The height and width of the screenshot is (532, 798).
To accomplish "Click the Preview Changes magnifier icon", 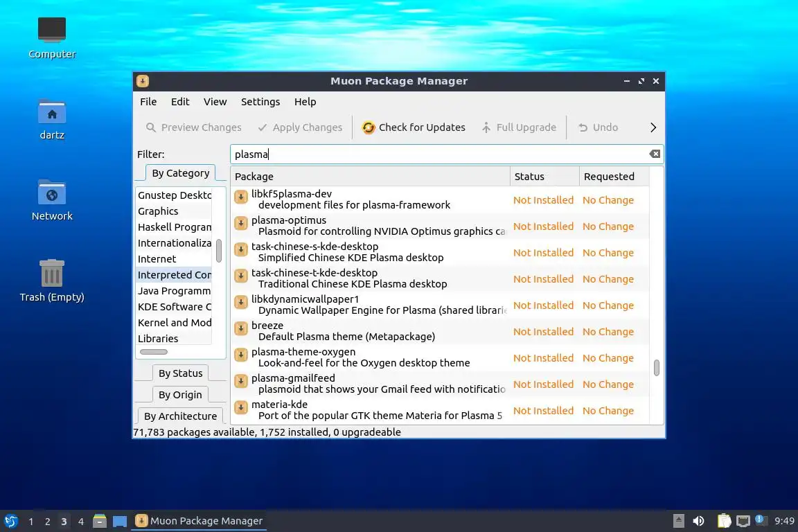I will point(150,127).
